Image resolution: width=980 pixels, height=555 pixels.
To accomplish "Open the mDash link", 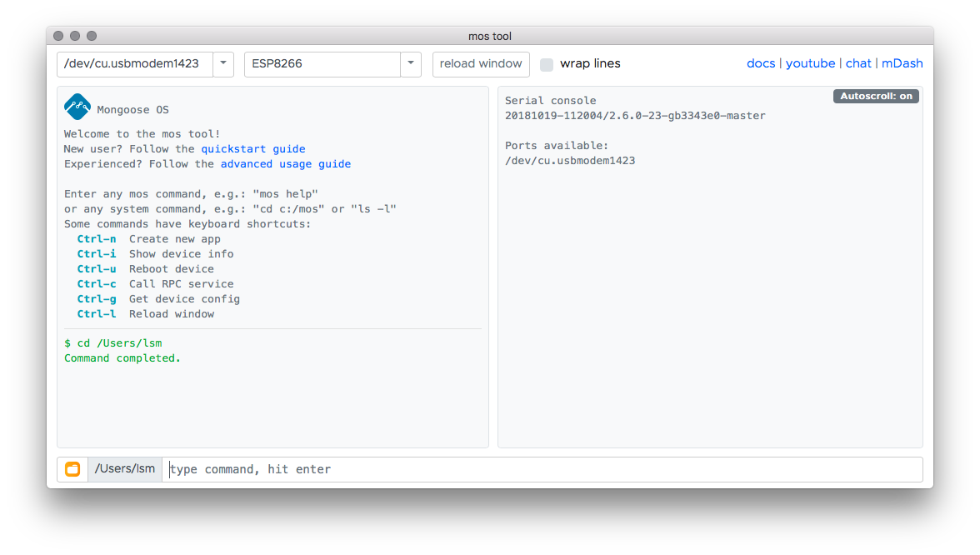I will pyautogui.click(x=902, y=63).
